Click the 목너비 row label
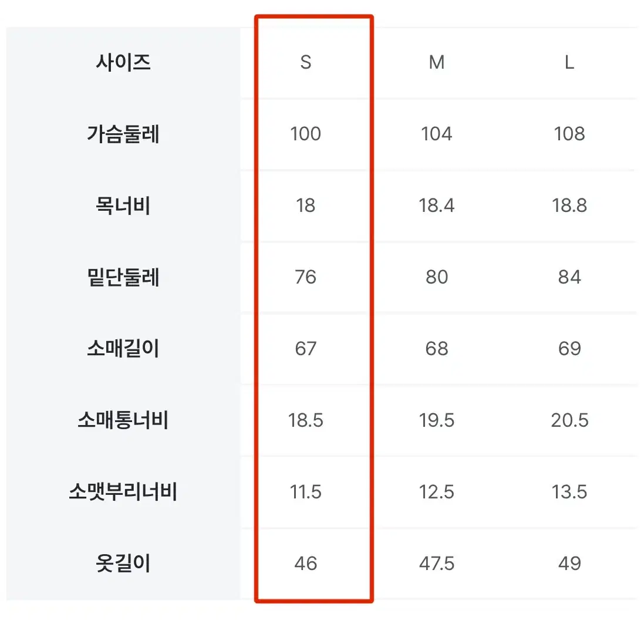 click(x=123, y=205)
